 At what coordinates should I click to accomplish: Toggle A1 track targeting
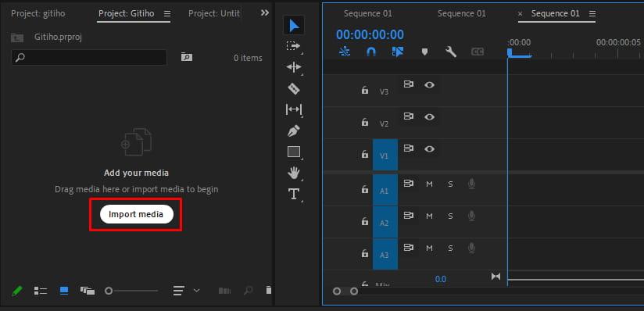[385, 190]
